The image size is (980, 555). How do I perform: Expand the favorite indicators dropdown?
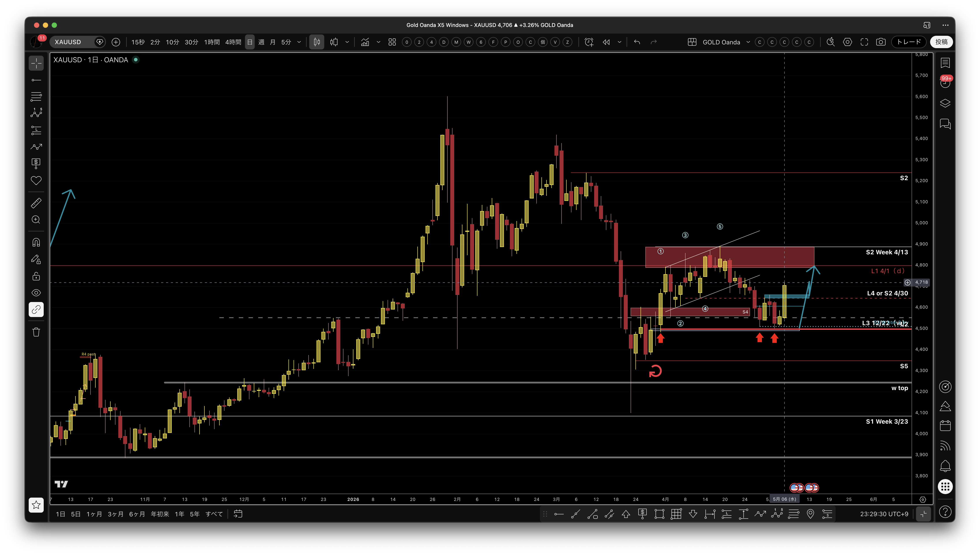[378, 42]
